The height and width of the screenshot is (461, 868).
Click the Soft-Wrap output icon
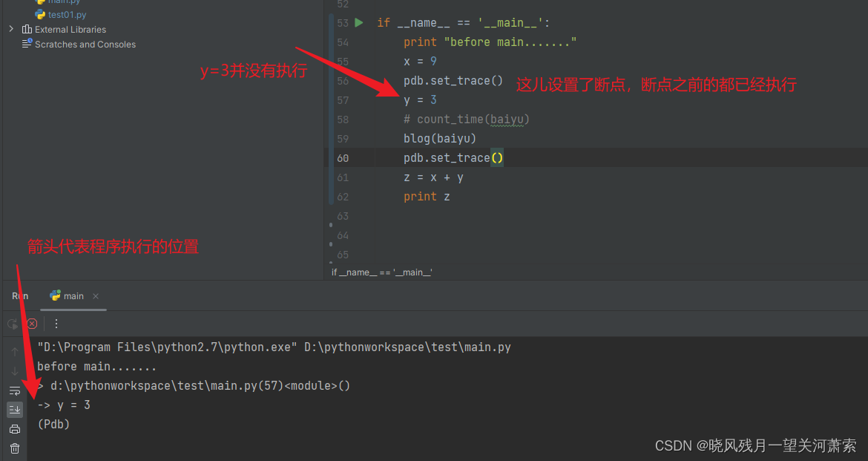15,390
